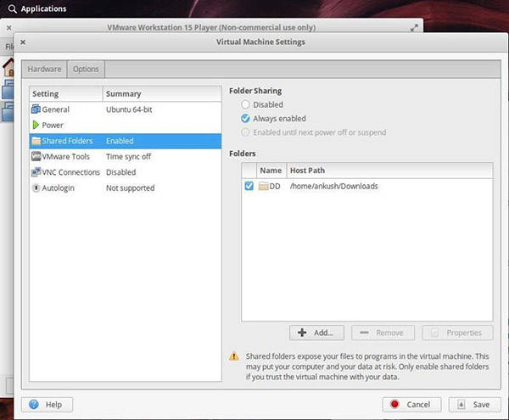The height and width of the screenshot is (420, 509).
Task: Select Enabled until next power off or suspend
Action: coord(245,132)
